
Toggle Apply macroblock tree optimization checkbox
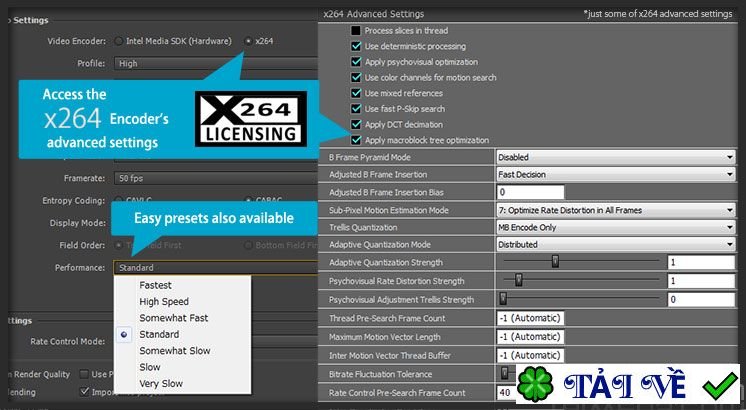tap(356, 140)
